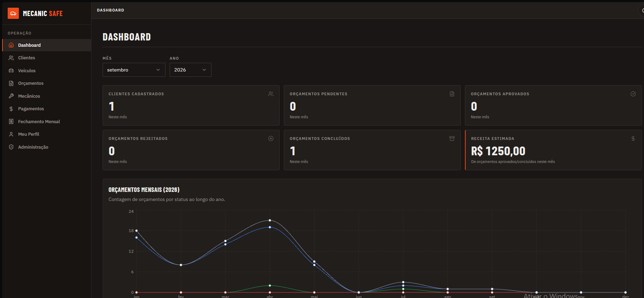The image size is (644, 298).
Task: Click document icon on Orçamentos Pendentes card
Action: coord(452,94)
